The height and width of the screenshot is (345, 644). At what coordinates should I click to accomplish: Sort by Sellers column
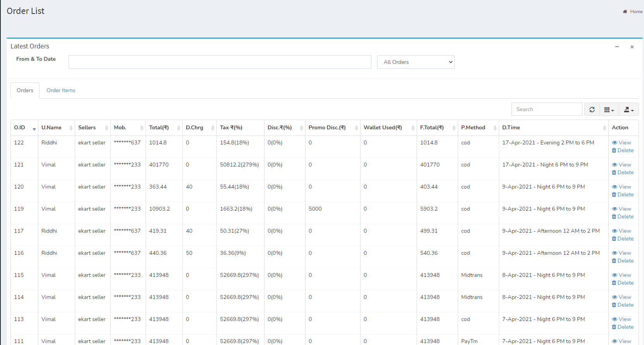click(x=93, y=128)
